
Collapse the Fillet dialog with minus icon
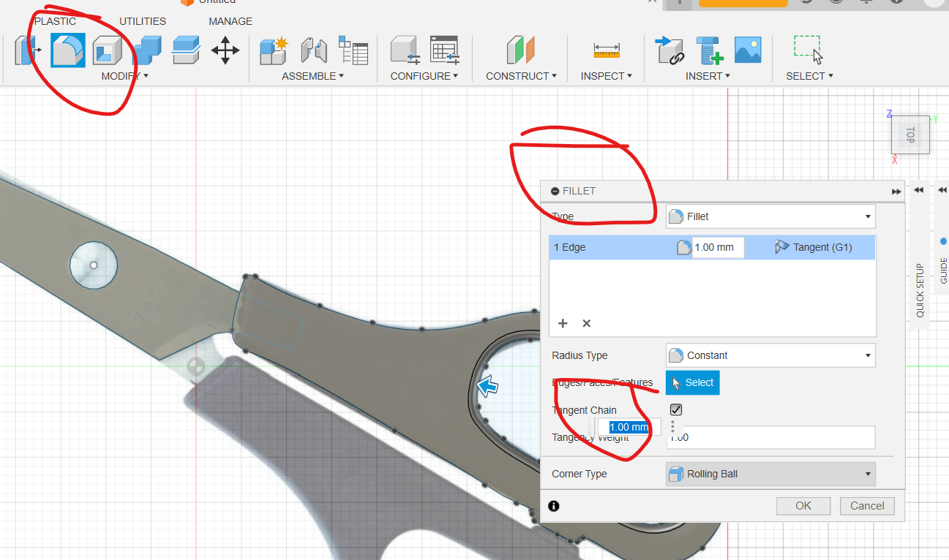click(555, 191)
